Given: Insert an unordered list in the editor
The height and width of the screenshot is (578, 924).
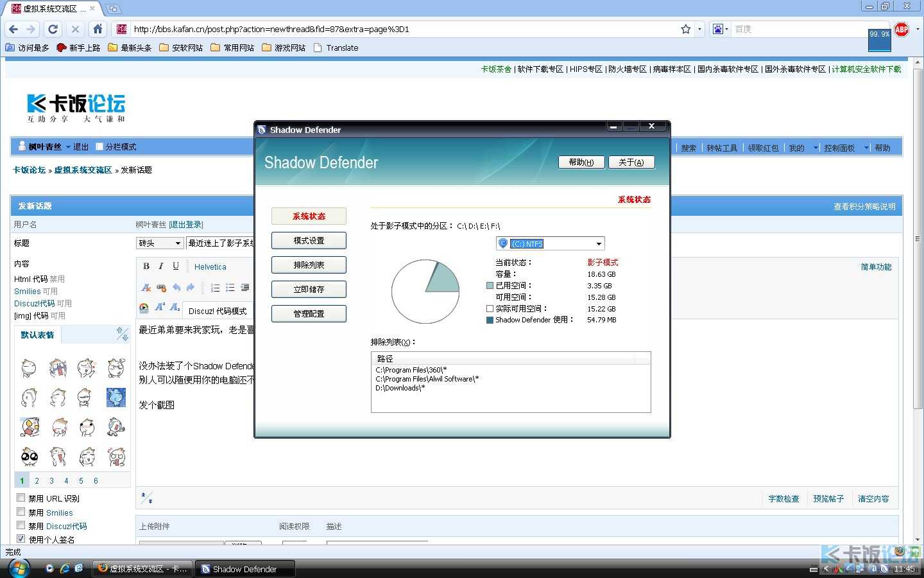Looking at the screenshot, I should 230,288.
